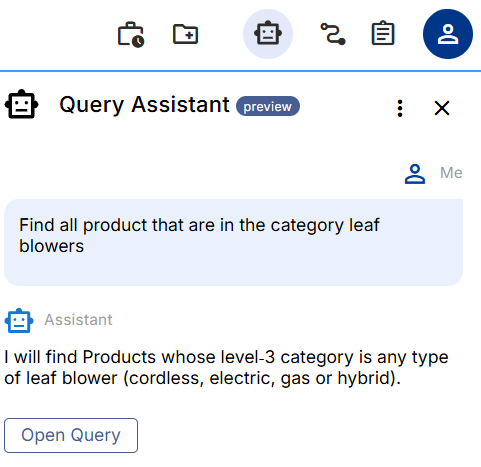Click the preview badge
481x467 pixels.
point(268,106)
